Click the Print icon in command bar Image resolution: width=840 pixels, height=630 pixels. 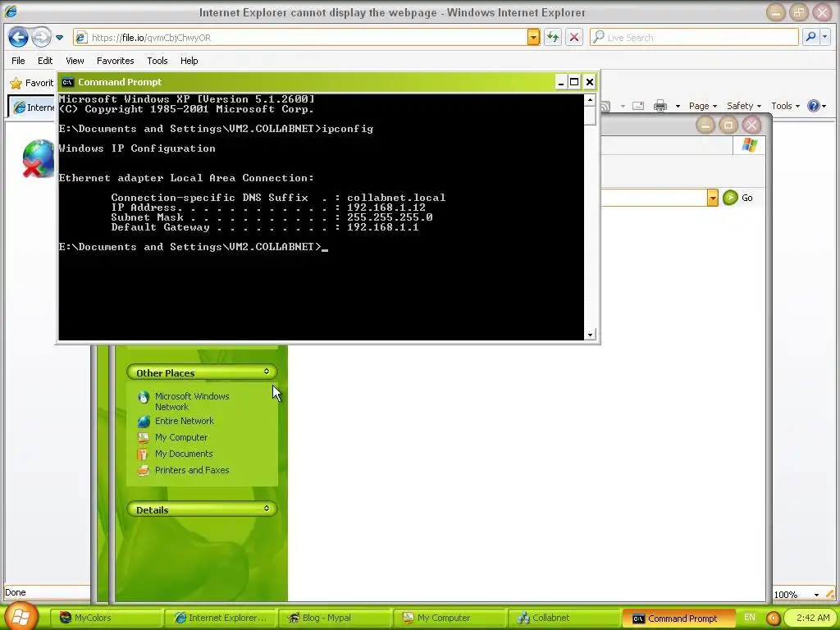click(x=660, y=106)
